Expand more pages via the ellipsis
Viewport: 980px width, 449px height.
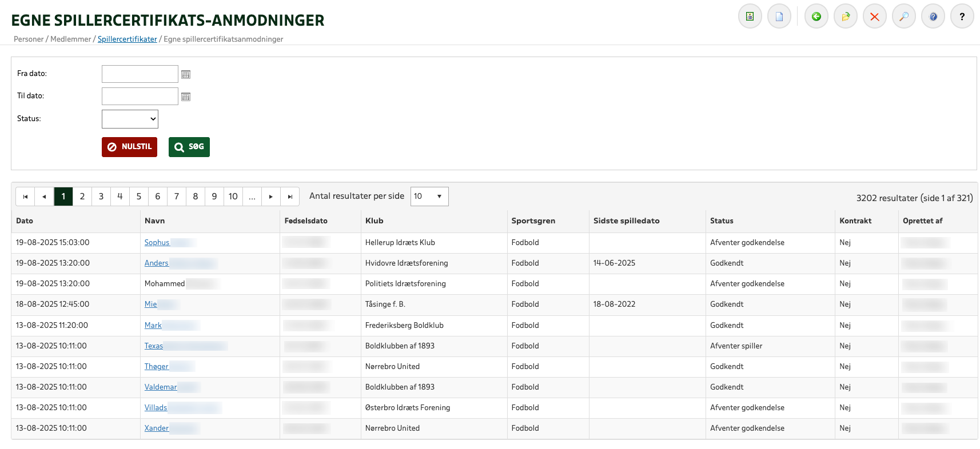(252, 197)
